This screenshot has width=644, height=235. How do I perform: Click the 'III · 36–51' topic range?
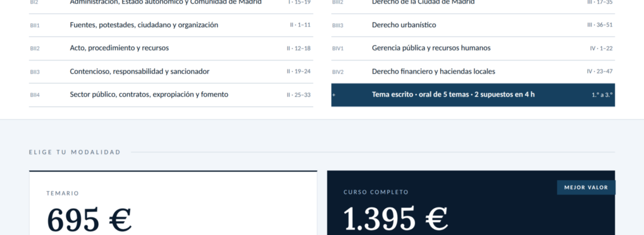600,25
